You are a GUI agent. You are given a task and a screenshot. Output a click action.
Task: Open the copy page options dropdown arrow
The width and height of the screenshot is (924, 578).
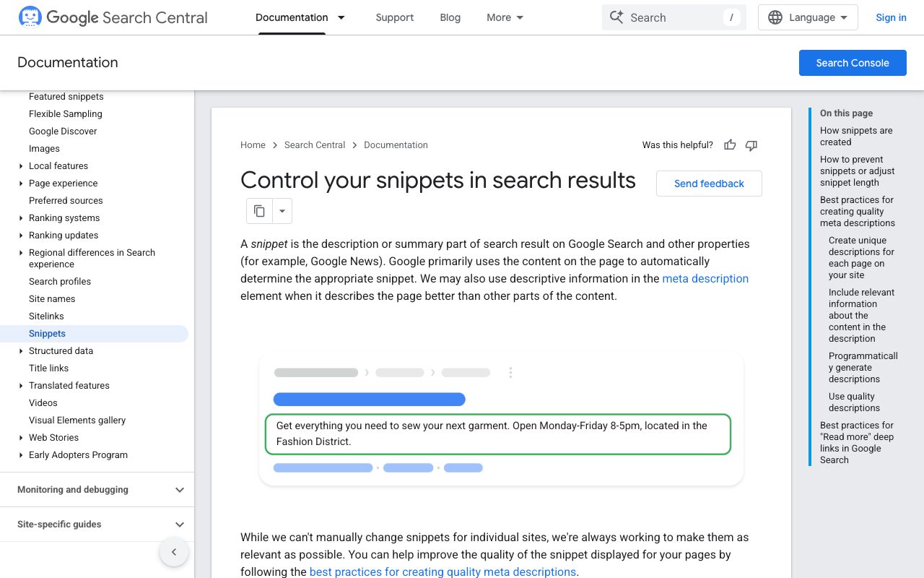coord(282,211)
